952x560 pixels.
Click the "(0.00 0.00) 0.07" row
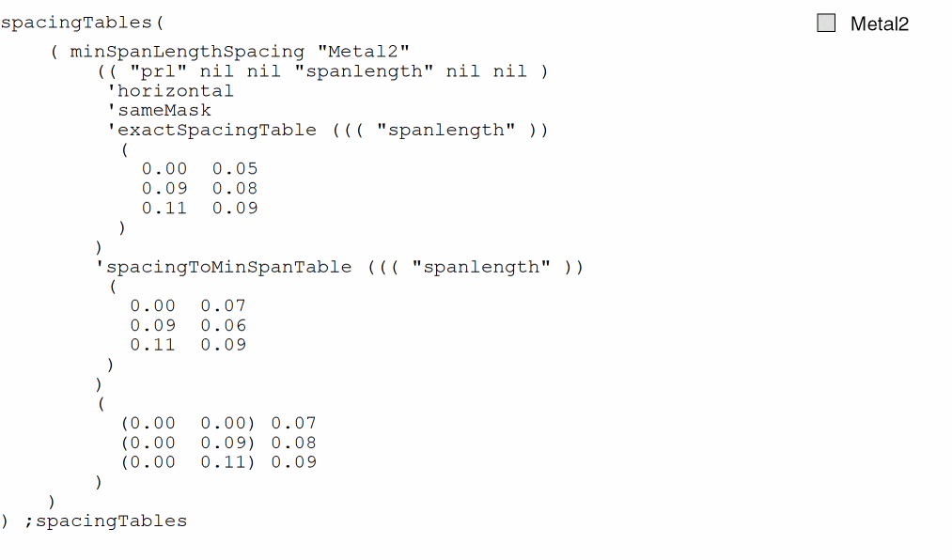(218, 424)
